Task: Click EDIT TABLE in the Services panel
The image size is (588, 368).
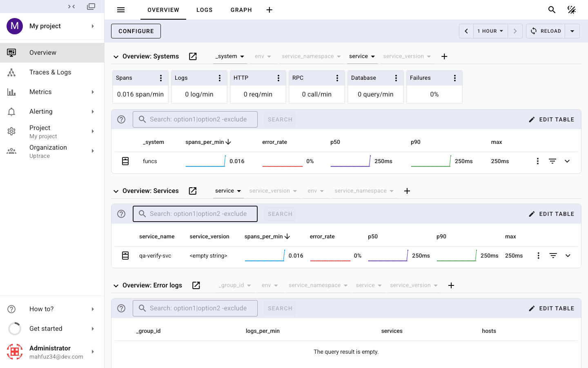Action: 552,214
